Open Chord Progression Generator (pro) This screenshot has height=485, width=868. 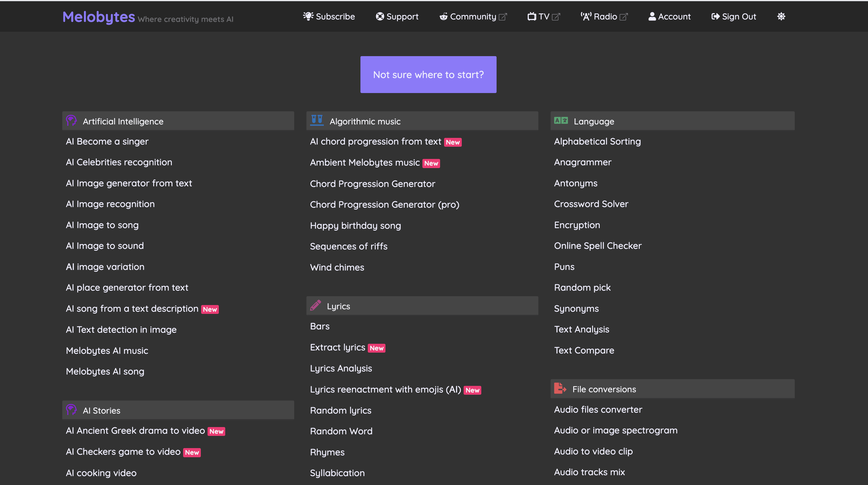click(x=385, y=205)
